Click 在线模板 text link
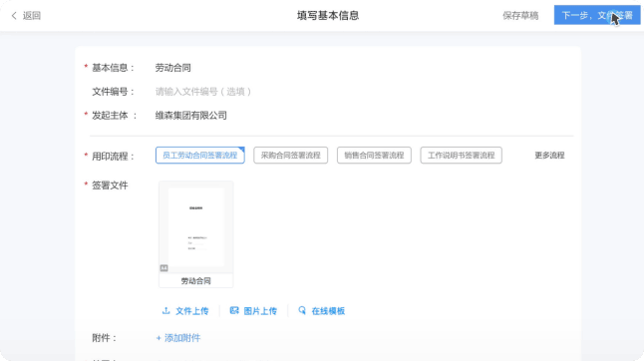This screenshot has width=644, height=361. [x=328, y=311]
